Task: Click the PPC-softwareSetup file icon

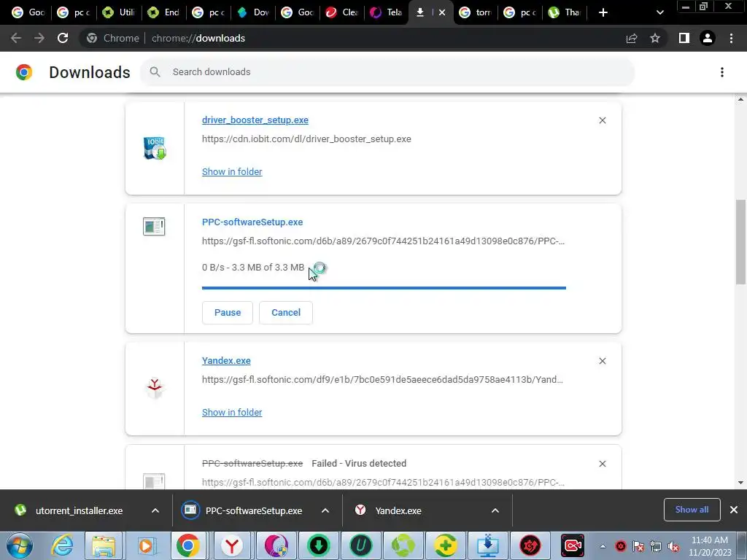Action: click(154, 226)
